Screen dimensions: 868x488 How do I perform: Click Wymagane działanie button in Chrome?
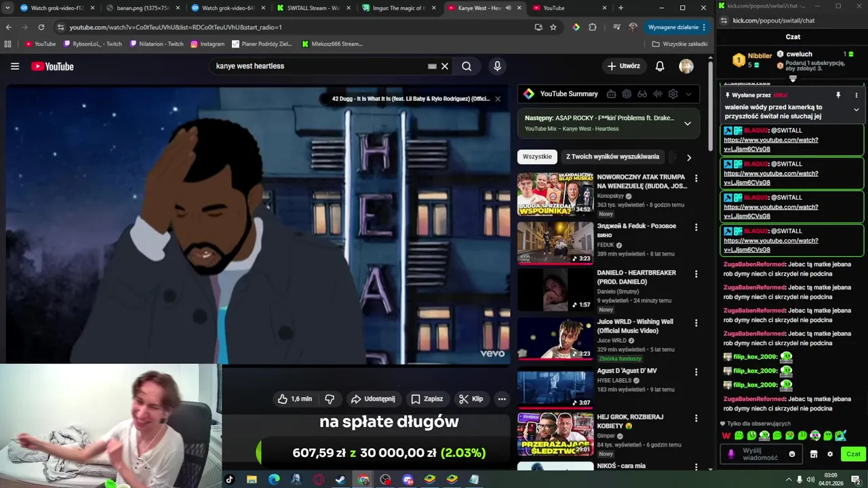pyautogui.click(x=677, y=27)
